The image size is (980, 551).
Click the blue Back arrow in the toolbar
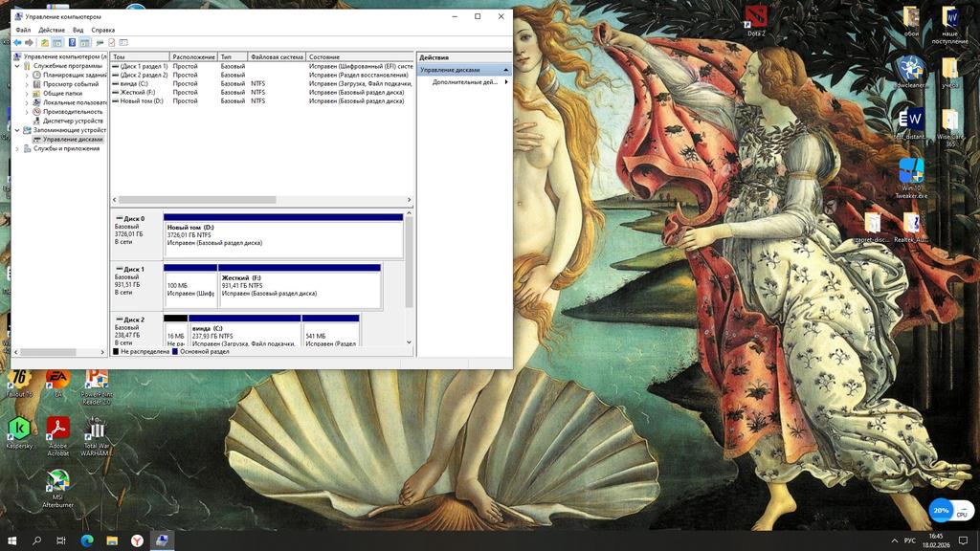coord(17,43)
